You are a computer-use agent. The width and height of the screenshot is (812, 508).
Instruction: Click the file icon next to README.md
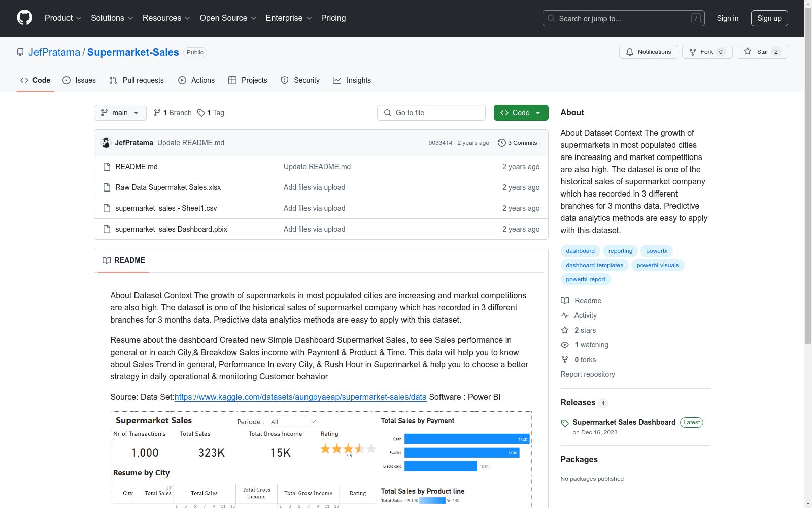(107, 167)
